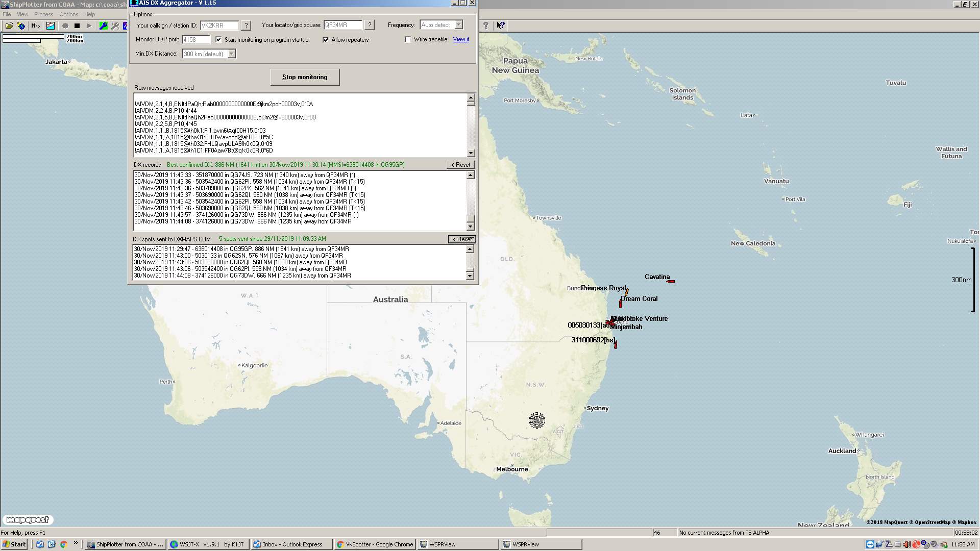This screenshot has width=980, height=551.
Task: Toggle the Allow repeaters checkbox
Action: click(326, 39)
